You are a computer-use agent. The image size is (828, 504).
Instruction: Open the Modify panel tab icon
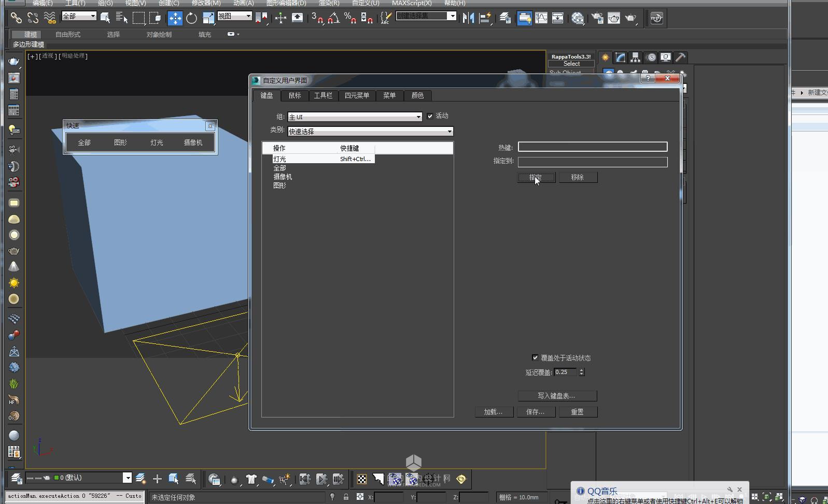click(x=620, y=57)
